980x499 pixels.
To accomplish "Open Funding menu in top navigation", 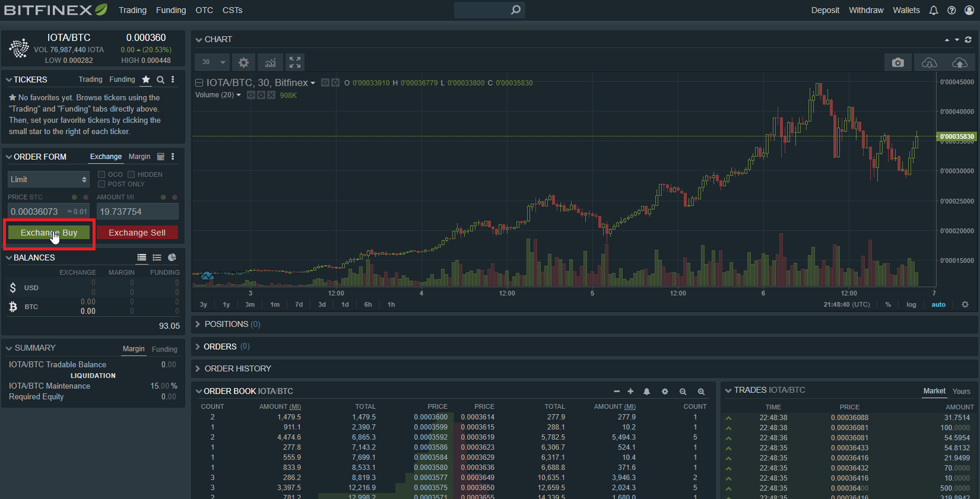I will (171, 10).
